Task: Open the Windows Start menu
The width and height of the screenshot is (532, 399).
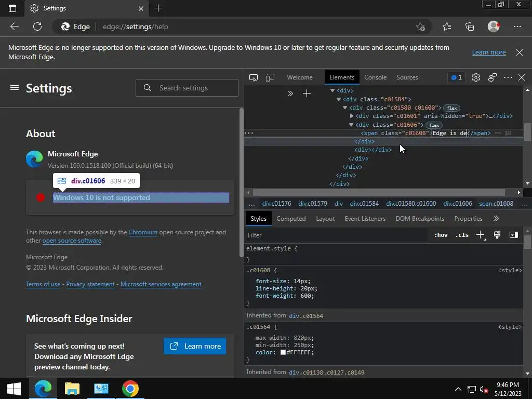Action: 14,389
